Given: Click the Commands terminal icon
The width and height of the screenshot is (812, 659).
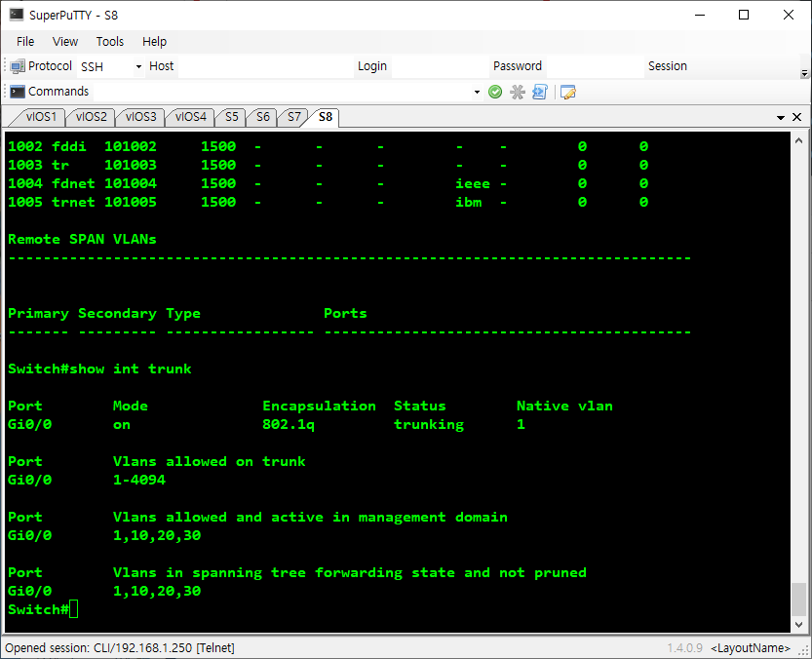Looking at the screenshot, I should coord(18,92).
